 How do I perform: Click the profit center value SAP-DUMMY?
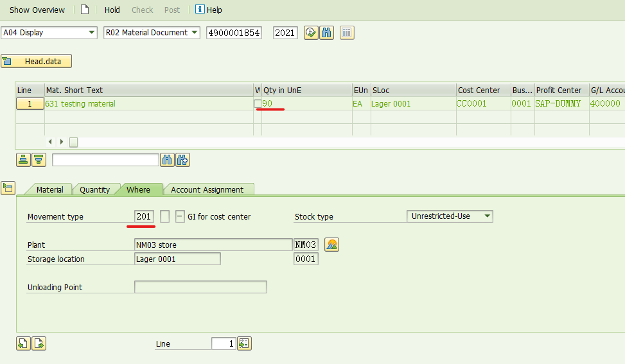[x=558, y=103]
